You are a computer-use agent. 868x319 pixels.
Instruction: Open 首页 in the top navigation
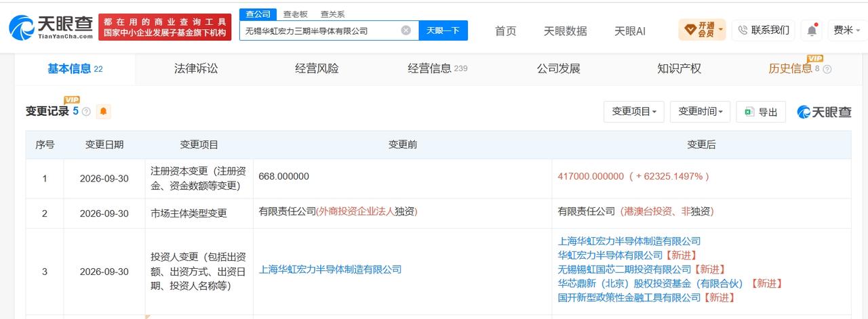(505, 30)
